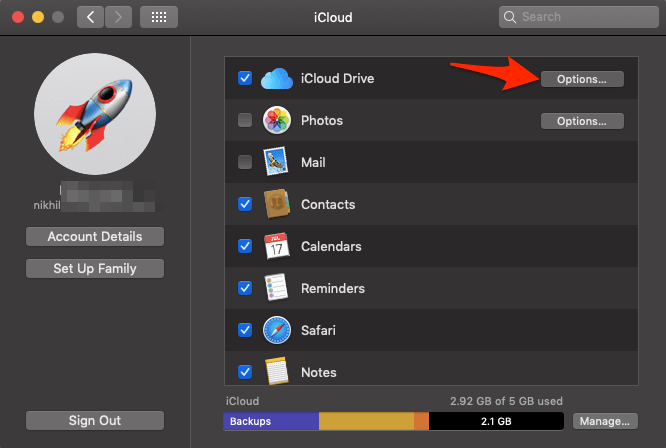The image size is (666, 448).
Task: Enable the Mail checkbox
Action: point(245,162)
